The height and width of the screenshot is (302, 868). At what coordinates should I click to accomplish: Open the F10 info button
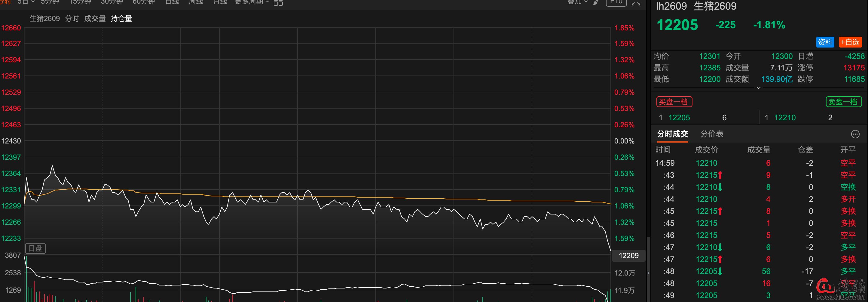tap(616, 2)
